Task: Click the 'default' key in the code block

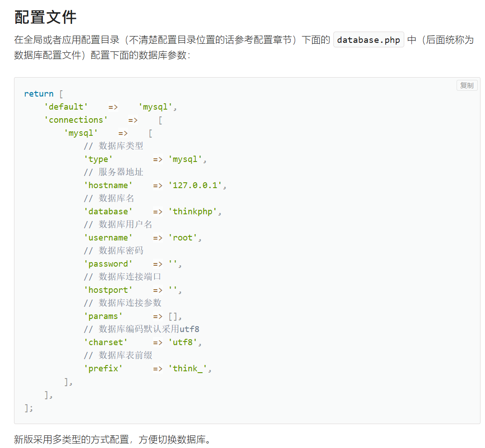Action: [66, 106]
